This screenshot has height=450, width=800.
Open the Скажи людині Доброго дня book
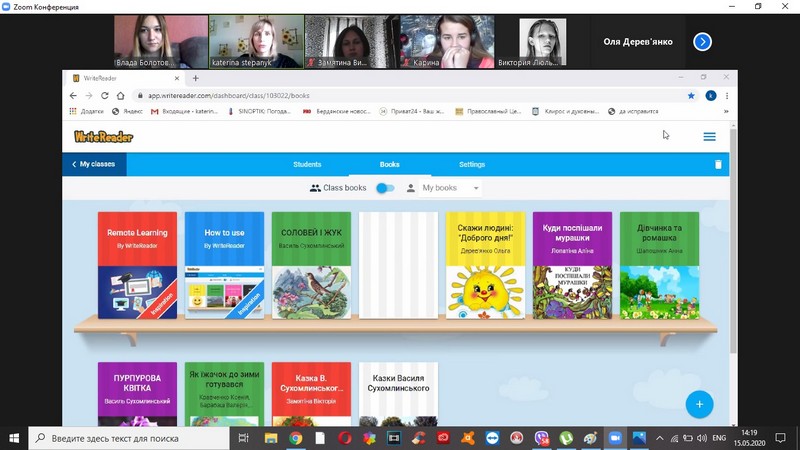click(x=485, y=265)
